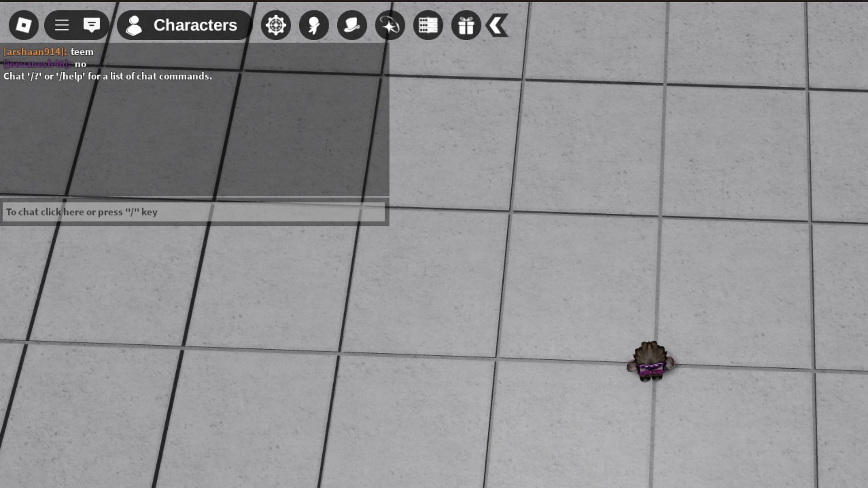Click the chat input text box
868x488 pixels.
point(194,211)
